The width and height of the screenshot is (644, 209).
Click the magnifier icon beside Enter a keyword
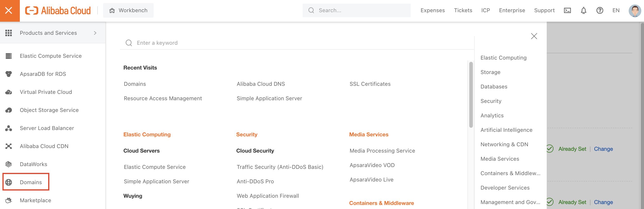coord(129,43)
